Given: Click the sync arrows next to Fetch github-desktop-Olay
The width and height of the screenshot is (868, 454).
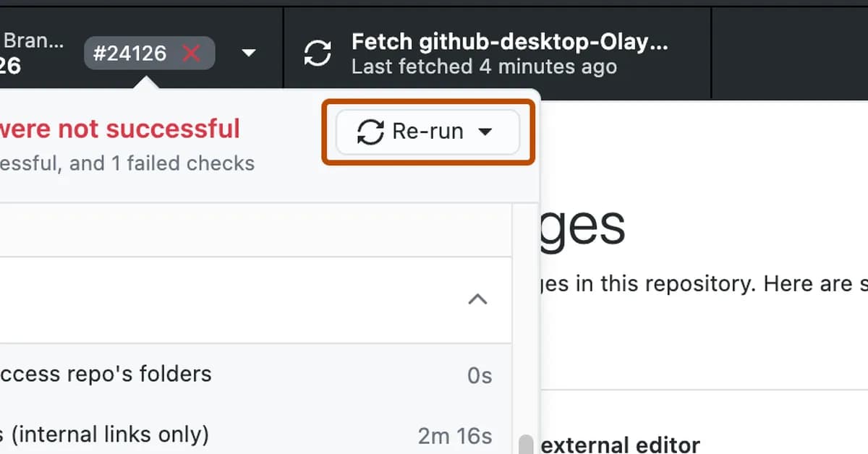Looking at the screenshot, I should pos(317,53).
